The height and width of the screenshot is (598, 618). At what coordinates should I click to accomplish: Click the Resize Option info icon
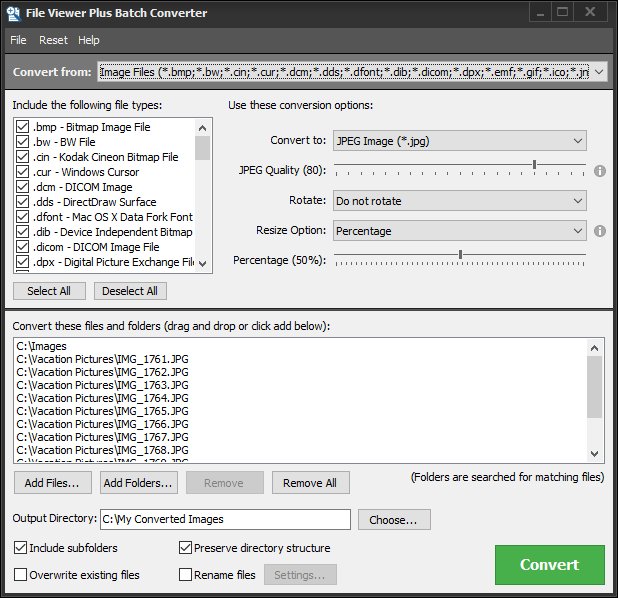tap(600, 231)
